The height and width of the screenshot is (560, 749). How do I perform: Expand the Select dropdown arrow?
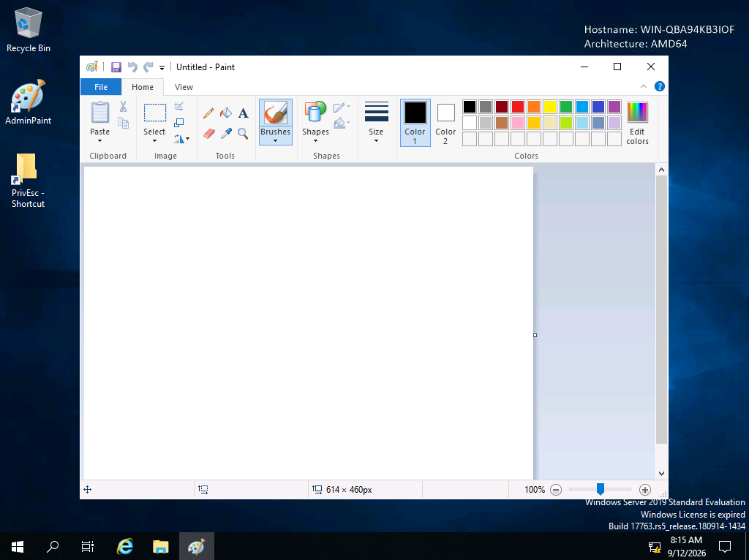coord(154,141)
